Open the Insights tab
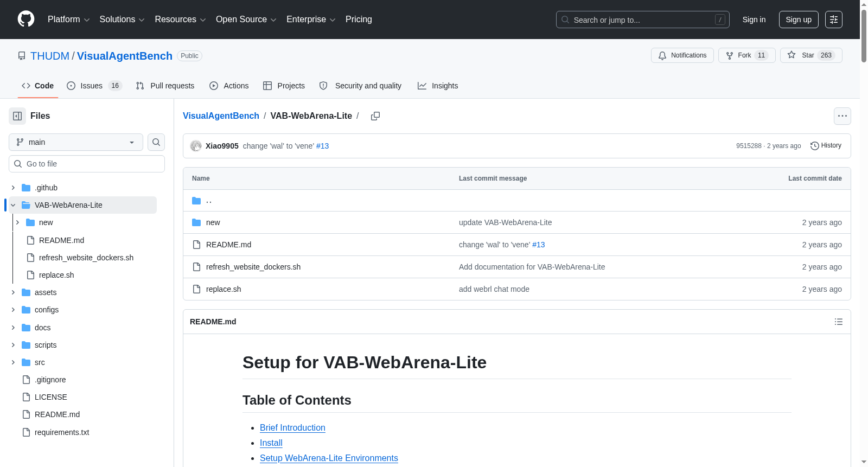Screen dimensions: 868x467 click(438, 86)
